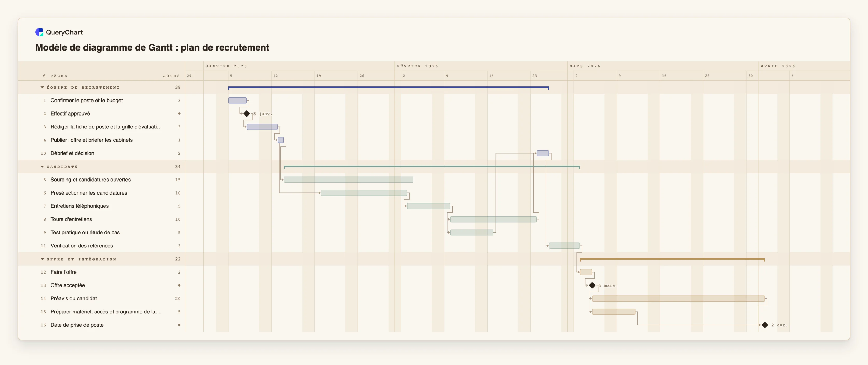Click the AVRIL 2026 month header
This screenshot has width=868, height=365.
pos(778,66)
